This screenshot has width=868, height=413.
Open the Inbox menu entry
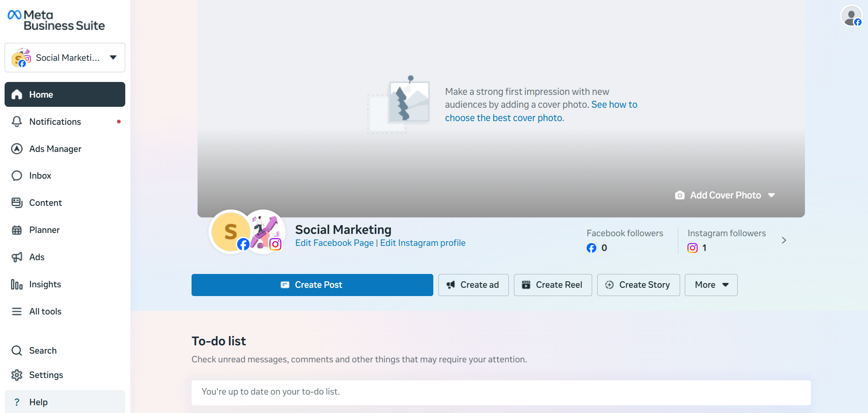(65, 175)
